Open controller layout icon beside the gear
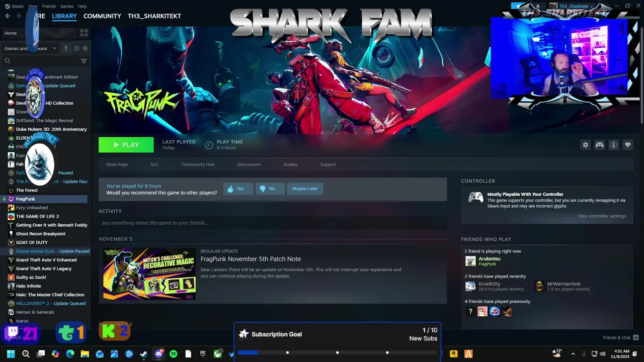644x362 pixels. click(600, 145)
